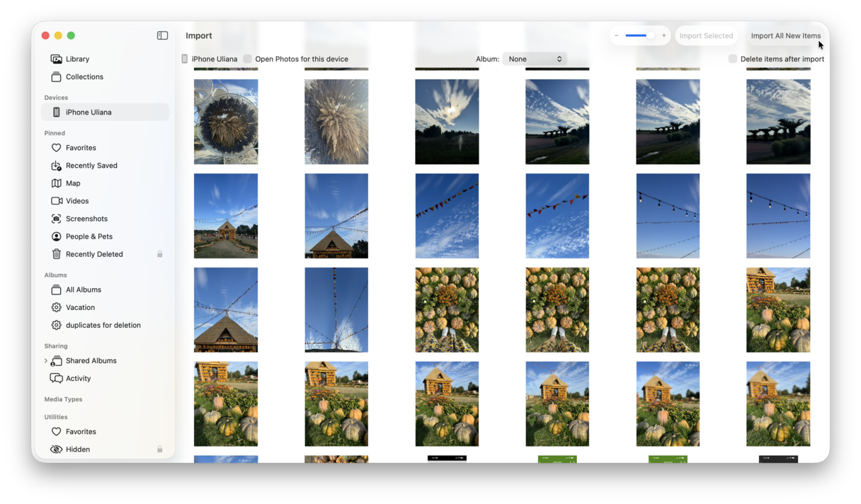Image resolution: width=861 pixels, height=504 pixels.
Task: Click the Recently Saved icon
Action: (56, 165)
